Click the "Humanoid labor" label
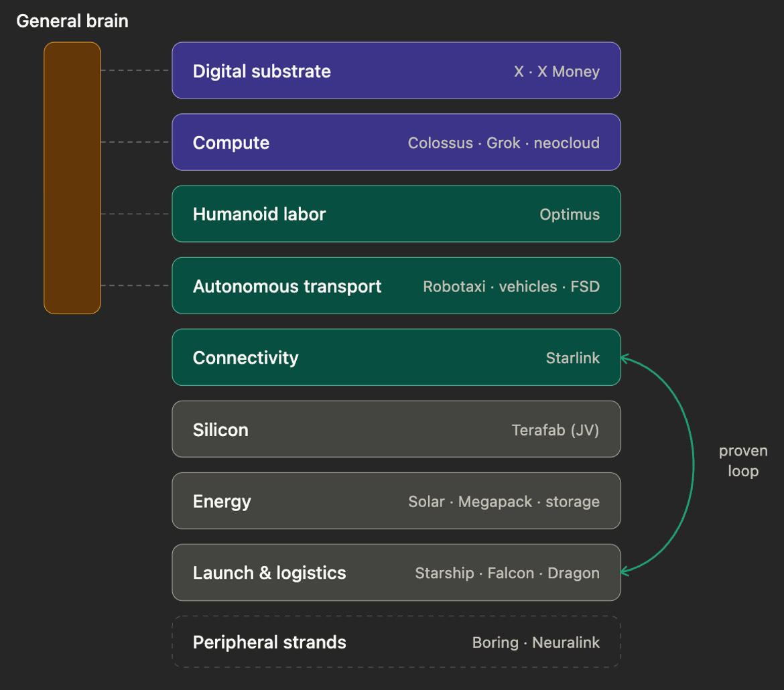This screenshot has height=690, width=784. (x=259, y=214)
